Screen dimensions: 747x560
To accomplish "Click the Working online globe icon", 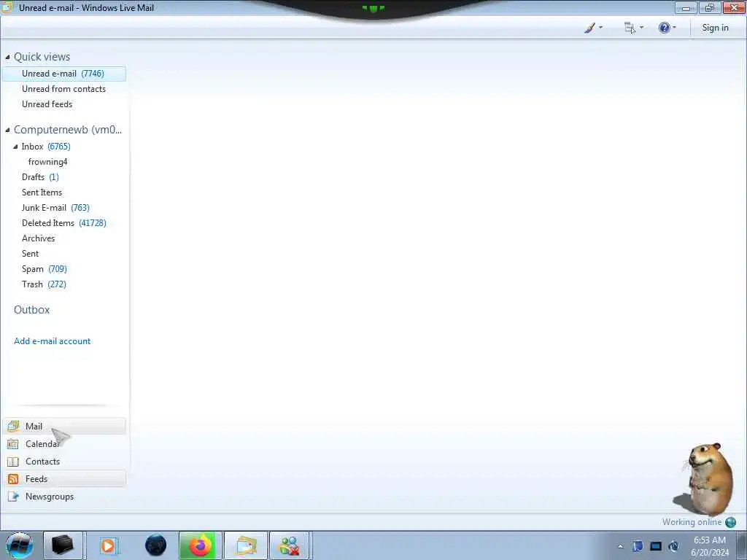I will (730, 522).
